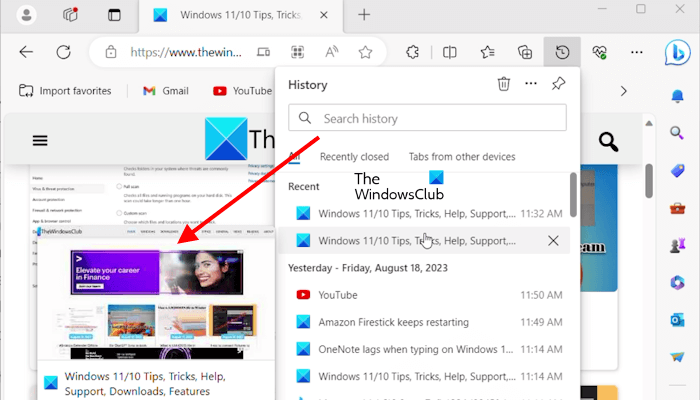The height and width of the screenshot is (400, 700).
Task: Open the lower 11:14 AM Windows Tips entry
Action: point(424,376)
